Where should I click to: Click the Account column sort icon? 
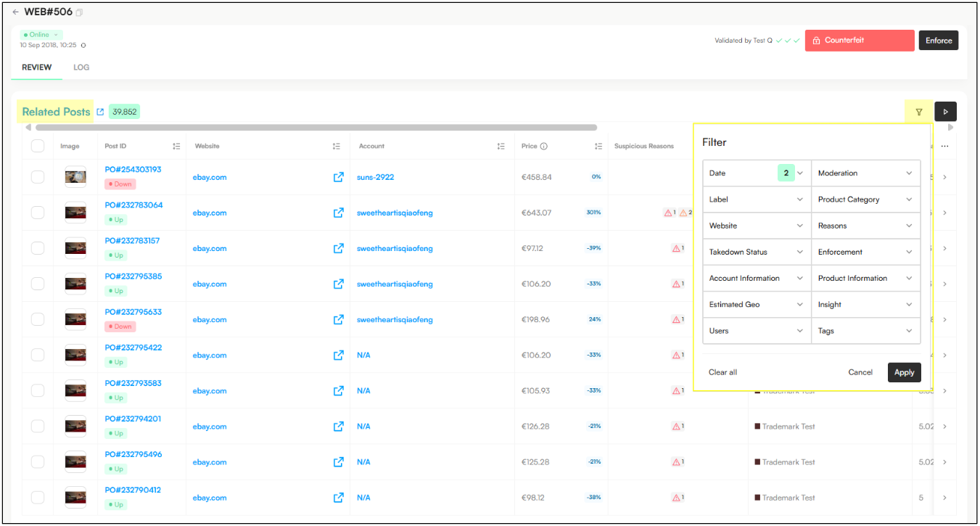click(501, 146)
